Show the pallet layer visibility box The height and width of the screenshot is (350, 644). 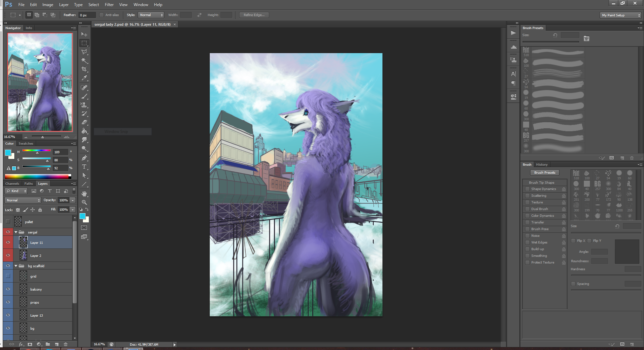(8, 221)
